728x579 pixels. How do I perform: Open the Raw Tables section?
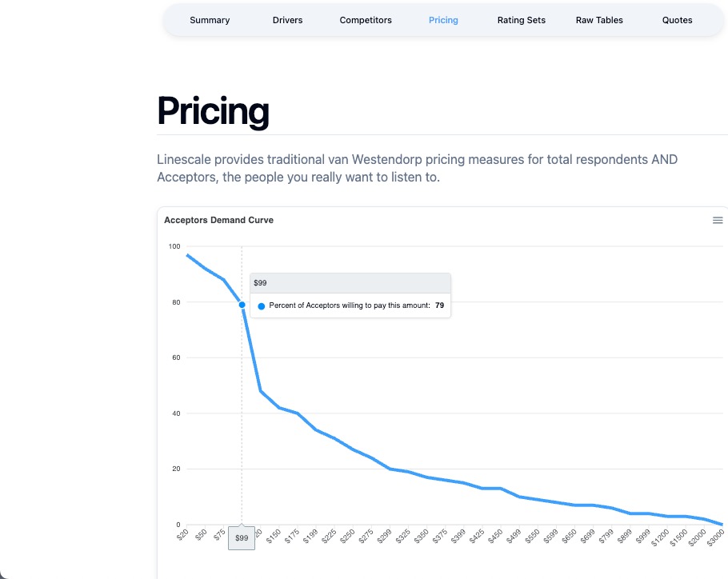coord(598,20)
